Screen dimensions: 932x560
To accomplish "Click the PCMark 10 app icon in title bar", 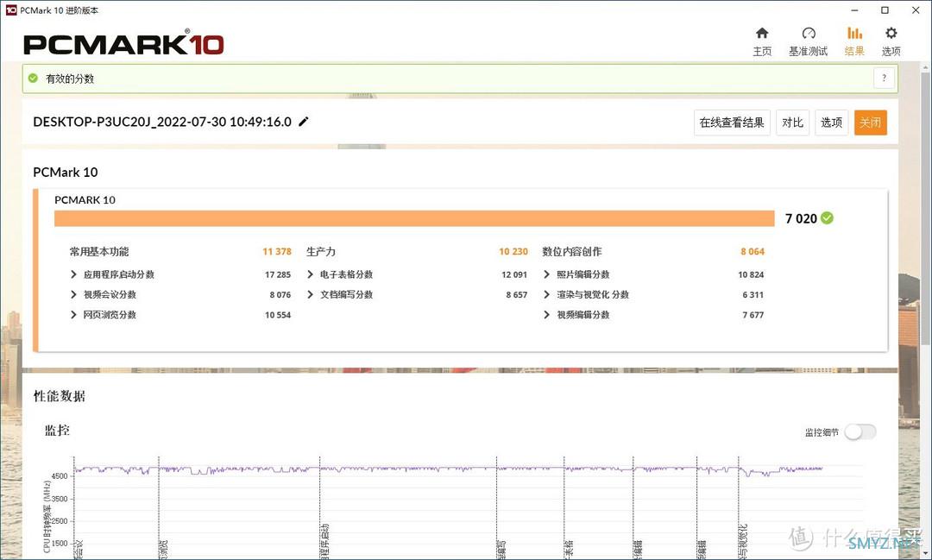I will tap(10, 10).
